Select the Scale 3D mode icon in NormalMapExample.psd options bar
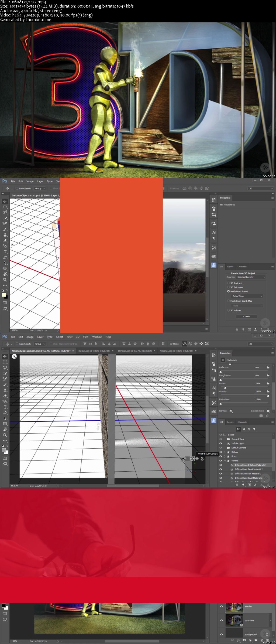The image size is (276, 644). pyautogui.click(x=207, y=344)
